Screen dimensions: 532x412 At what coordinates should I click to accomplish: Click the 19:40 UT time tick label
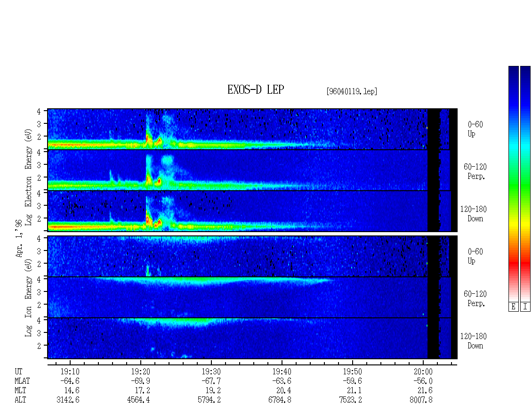point(282,372)
